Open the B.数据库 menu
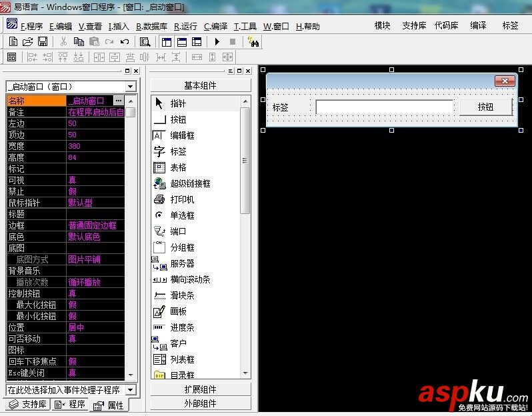The image size is (532, 416). pyautogui.click(x=151, y=27)
